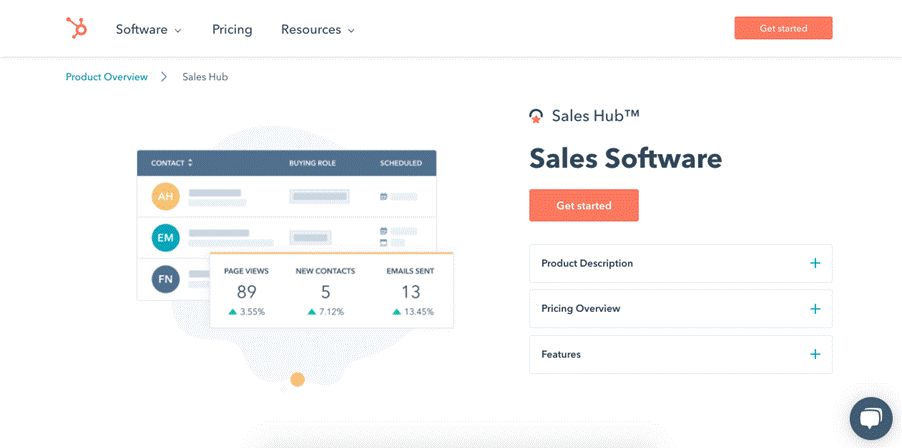
Task: Click the calendar icon in AH row
Action: (384, 197)
